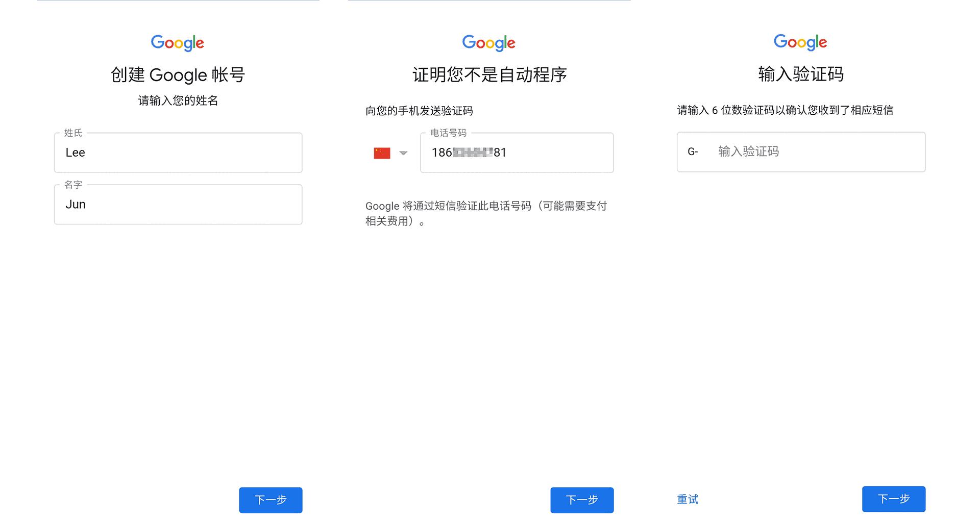Click the 创建 Google 帐号 heading
This screenshot has width=980, height=531.
click(x=178, y=74)
